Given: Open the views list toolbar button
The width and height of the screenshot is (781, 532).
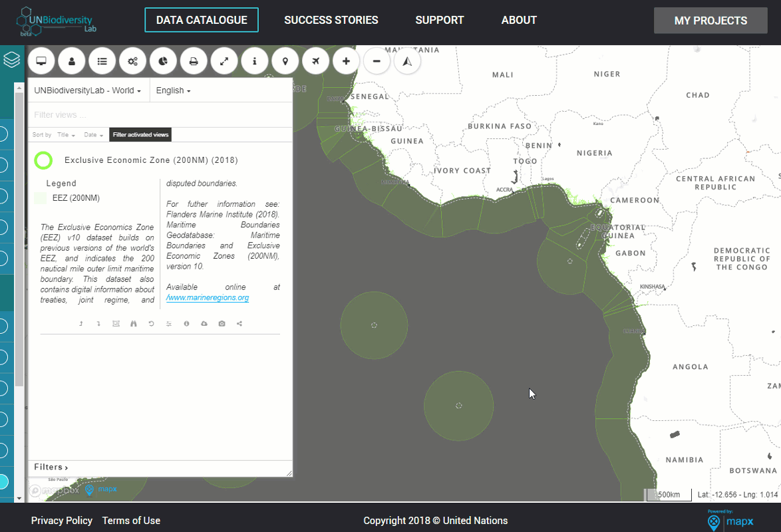Looking at the screenshot, I should click(102, 61).
